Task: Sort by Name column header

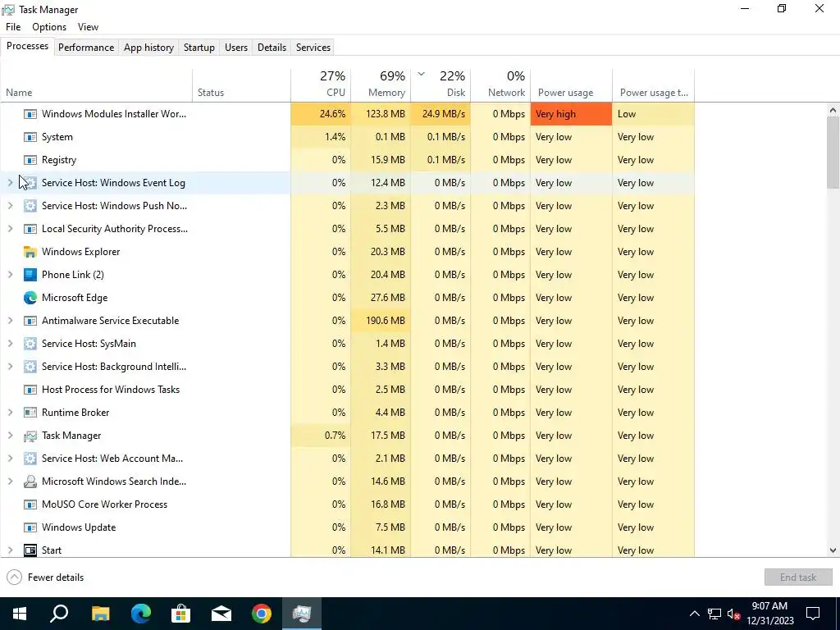Action: [97, 84]
